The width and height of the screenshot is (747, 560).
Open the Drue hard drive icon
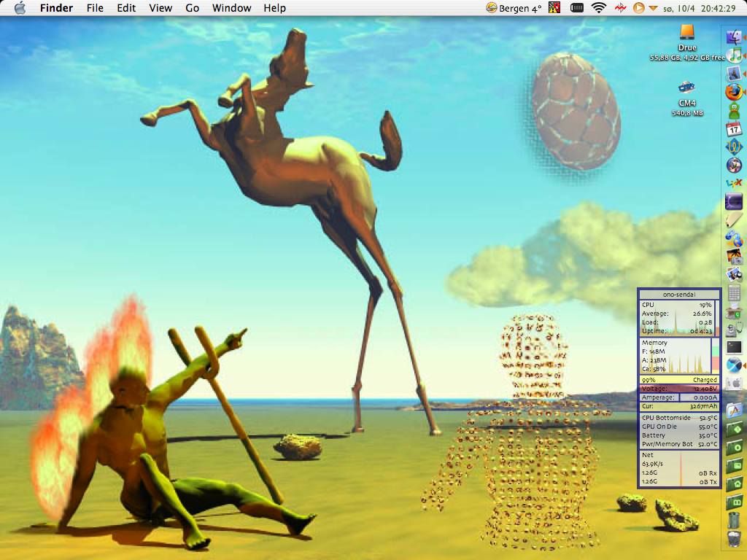[x=687, y=32]
